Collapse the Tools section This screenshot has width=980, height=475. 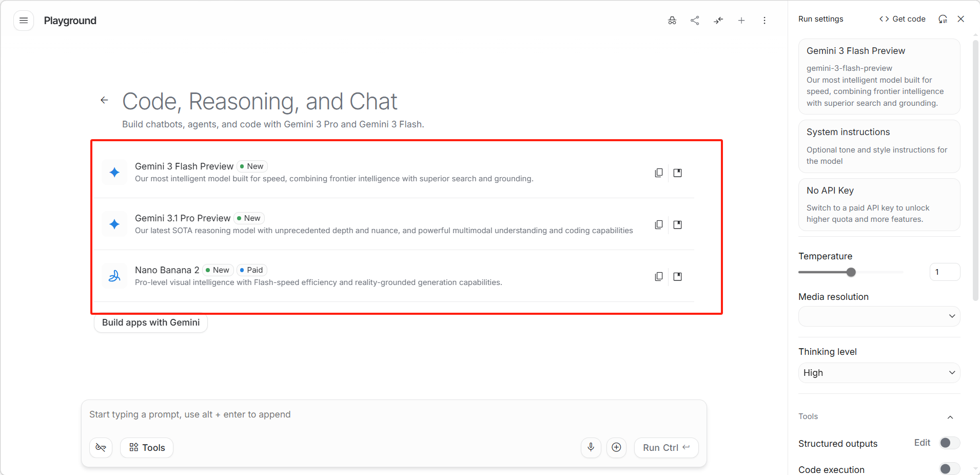950,417
